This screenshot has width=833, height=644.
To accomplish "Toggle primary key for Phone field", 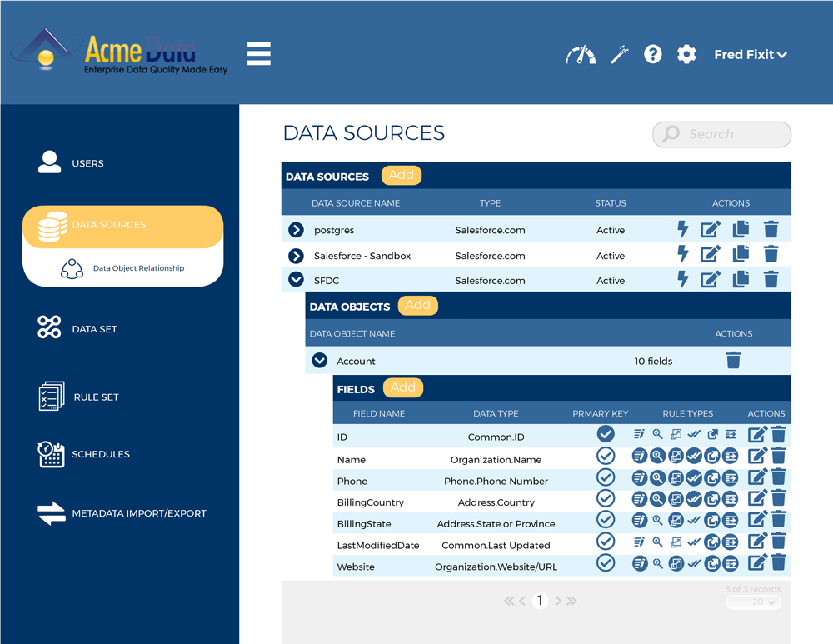I will (x=606, y=477).
